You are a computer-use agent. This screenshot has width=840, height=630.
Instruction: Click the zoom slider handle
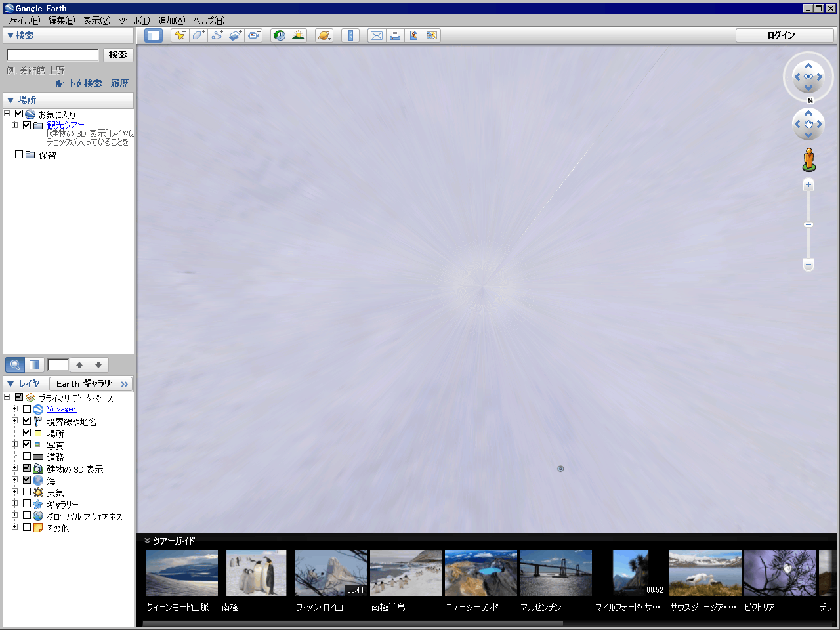pos(808,224)
